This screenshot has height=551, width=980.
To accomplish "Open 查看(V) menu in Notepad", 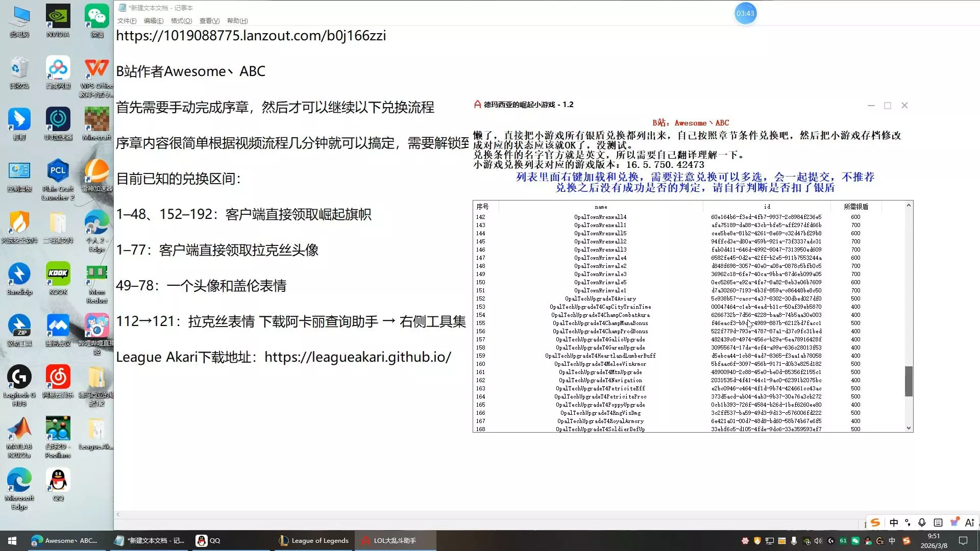I will pos(209,21).
